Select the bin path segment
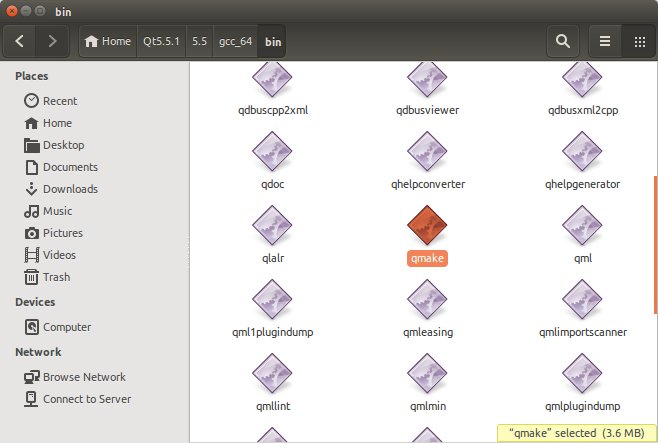 click(x=273, y=41)
